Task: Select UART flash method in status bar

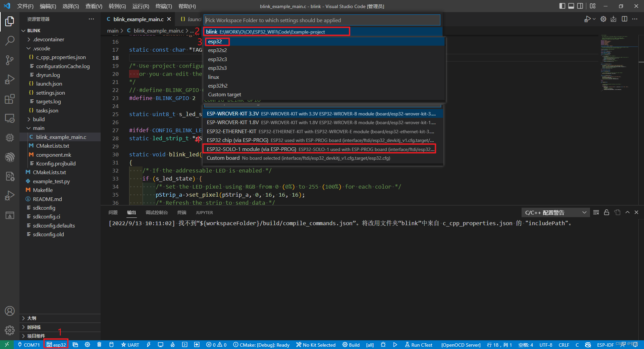Action: (130, 345)
